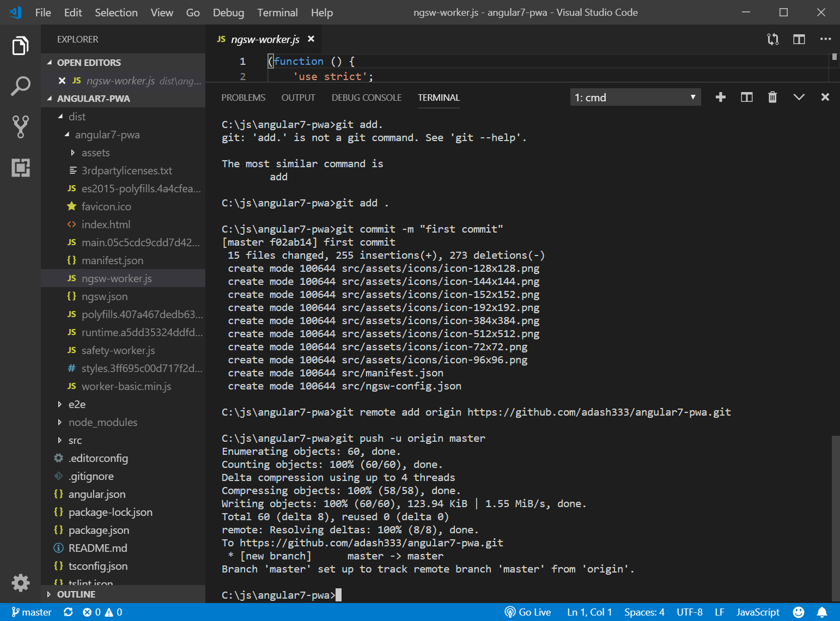Open changes compare icon in editor toolbar
Image resolution: width=840 pixels, height=621 pixels.
point(772,39)
